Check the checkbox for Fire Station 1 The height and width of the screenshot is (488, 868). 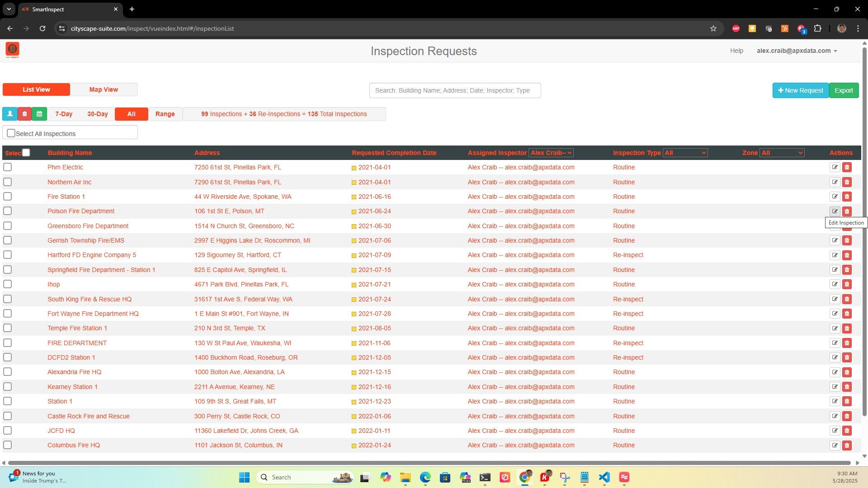(7, 197)
